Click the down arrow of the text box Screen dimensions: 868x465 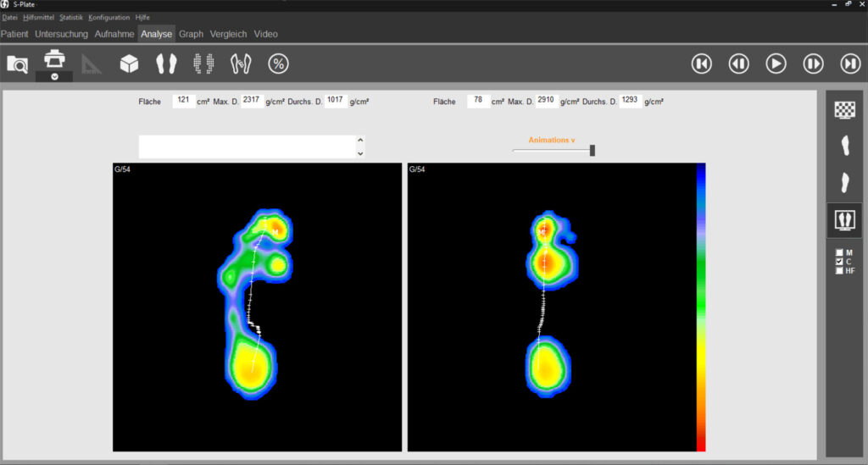(x=360, y=153)
